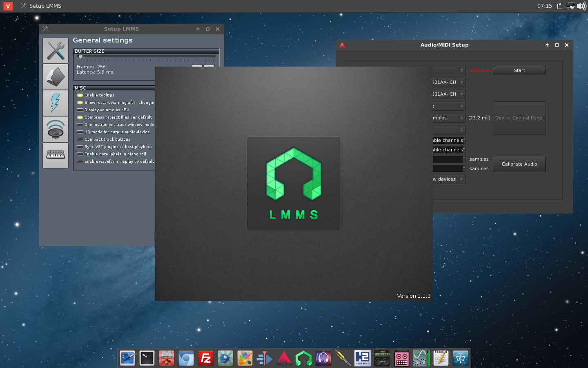
Task: Open the keyboard MIDI settings tab
Action: (x=56, y=155)
